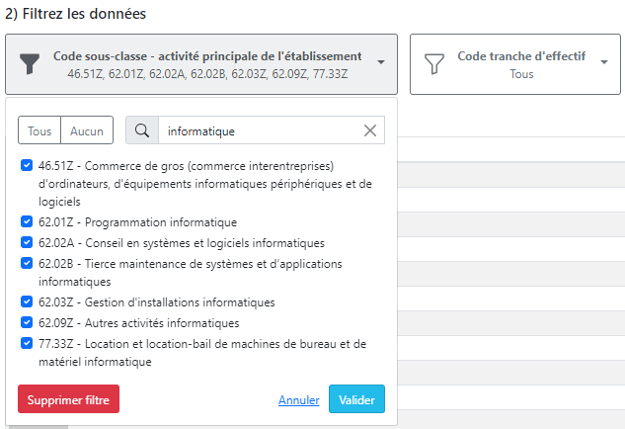Clear the search text with X icon

(370, 130)
